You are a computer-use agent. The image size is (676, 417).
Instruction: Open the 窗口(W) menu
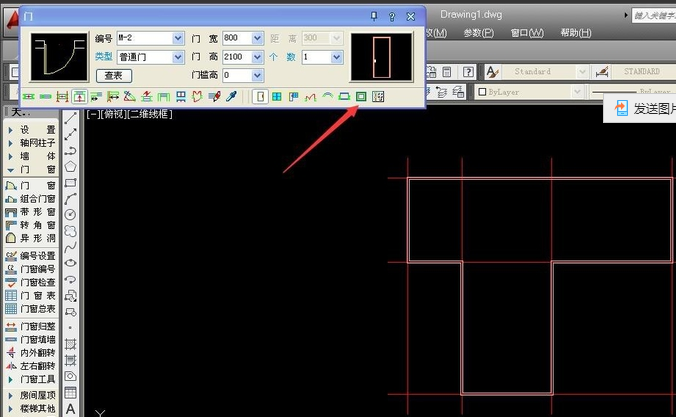(527, 33)
